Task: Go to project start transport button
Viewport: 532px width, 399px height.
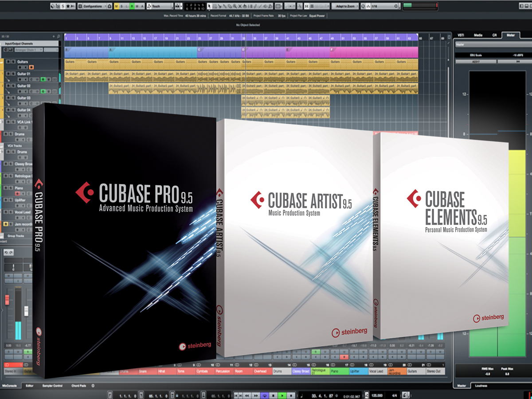Action: (x=236, y=395)
